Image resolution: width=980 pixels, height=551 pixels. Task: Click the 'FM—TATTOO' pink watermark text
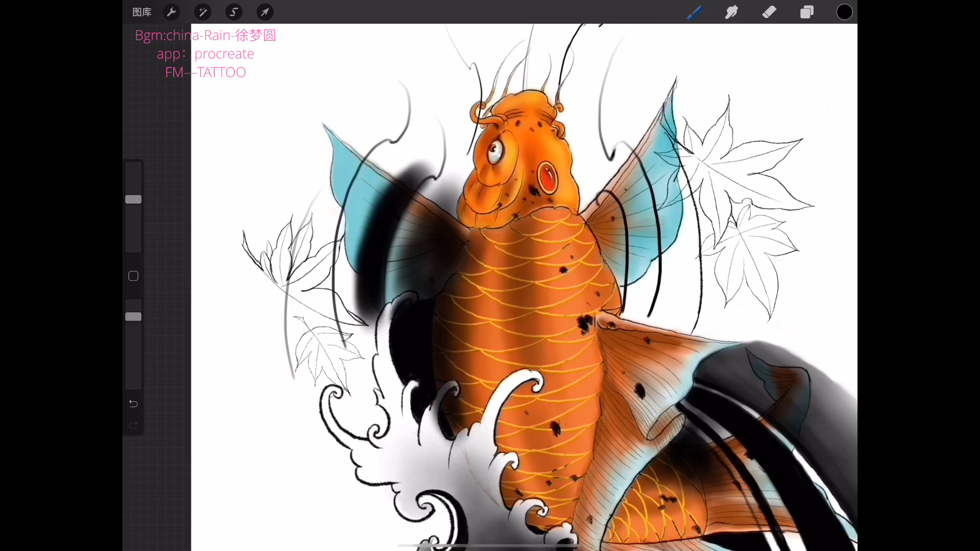[205, 72]
